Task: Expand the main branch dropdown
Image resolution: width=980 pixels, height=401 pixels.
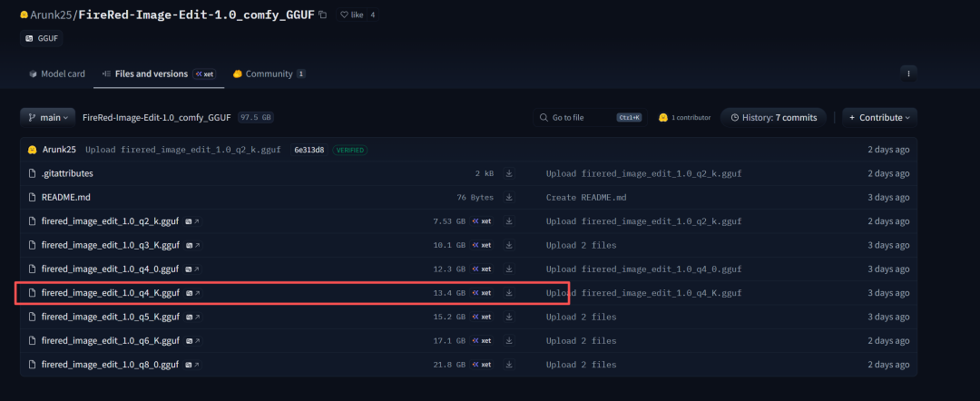Action: 47,117
